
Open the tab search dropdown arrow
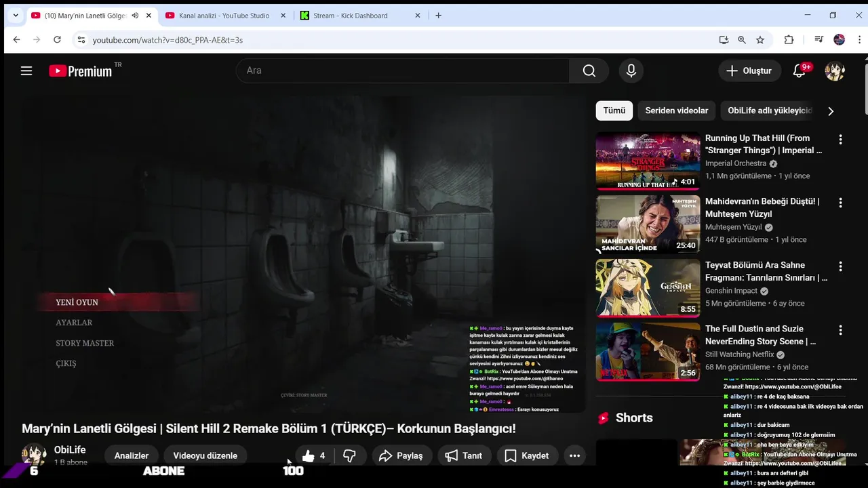tap(16, 16)
